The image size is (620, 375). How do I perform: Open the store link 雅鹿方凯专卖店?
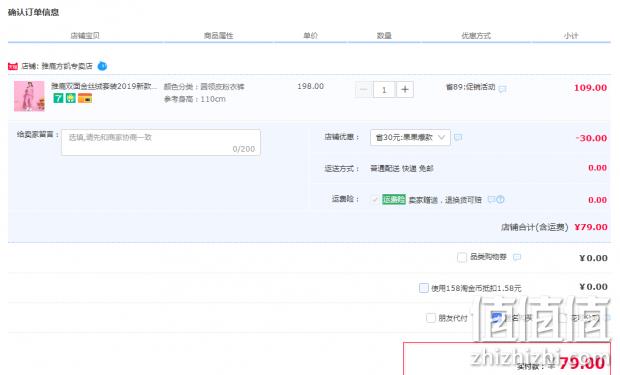(x=67, y=66)
